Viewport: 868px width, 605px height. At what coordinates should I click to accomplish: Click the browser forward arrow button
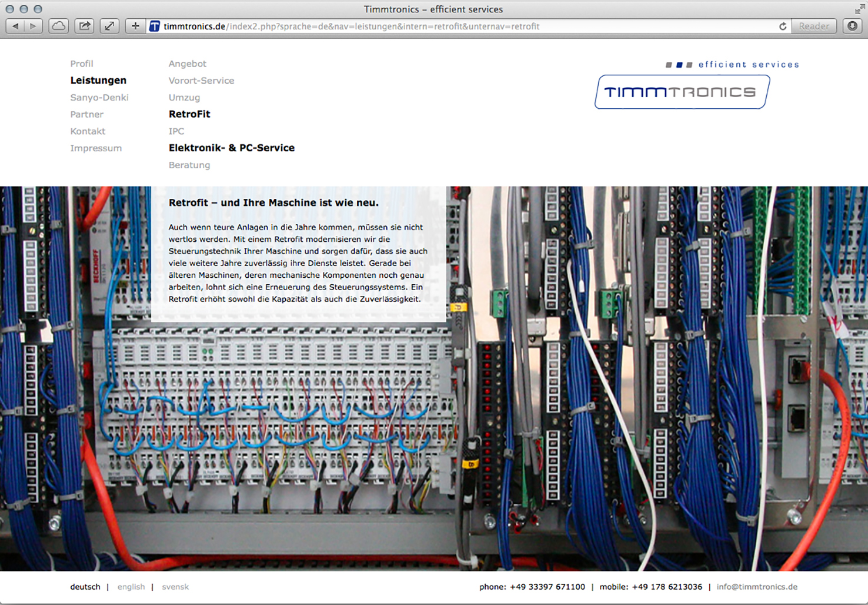[x=33, y=26]
